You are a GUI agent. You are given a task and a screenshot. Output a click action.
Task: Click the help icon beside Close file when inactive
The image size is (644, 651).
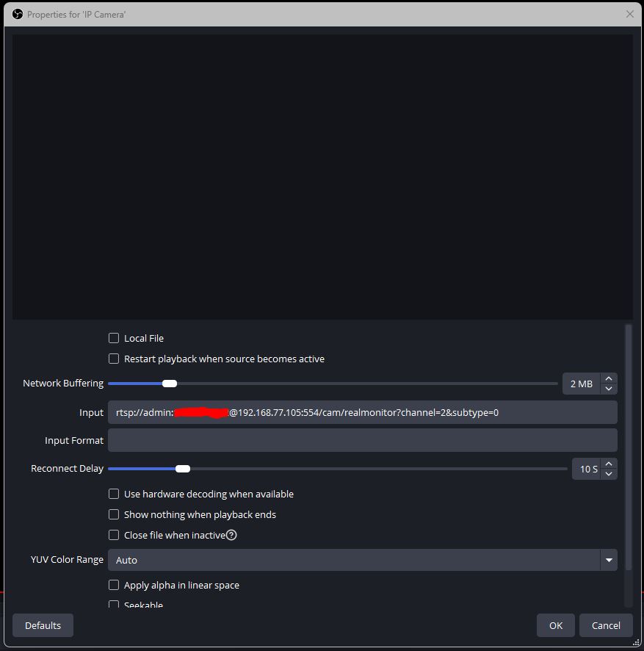231,535
